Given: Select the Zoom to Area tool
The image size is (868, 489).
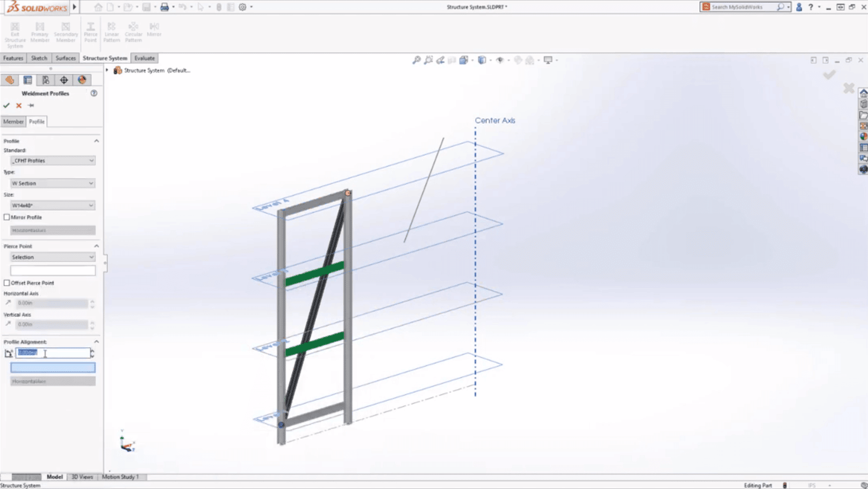Looking at the screenshot, I should pyautogui.click(x=427, y=60).
